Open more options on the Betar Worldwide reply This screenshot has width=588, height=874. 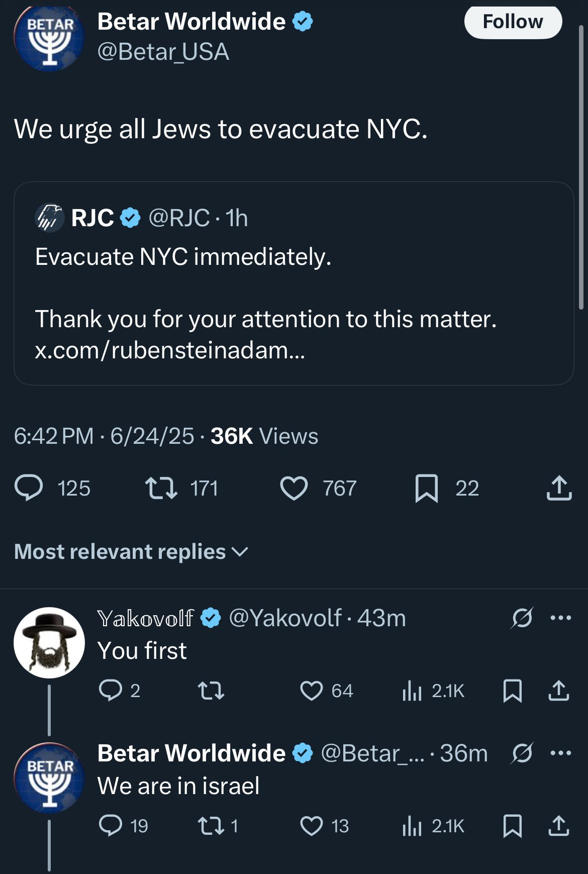pos(561,753)
